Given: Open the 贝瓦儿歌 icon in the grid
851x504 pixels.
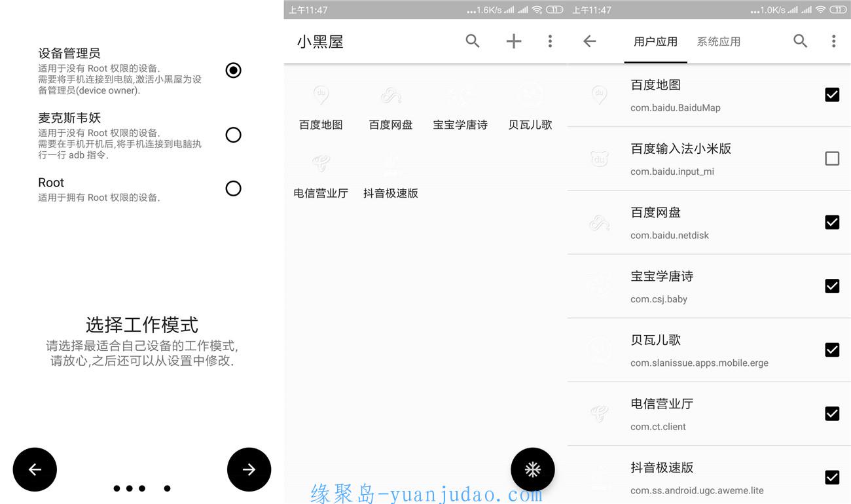Looking at the screenshot, I should (x=530, y=96).
